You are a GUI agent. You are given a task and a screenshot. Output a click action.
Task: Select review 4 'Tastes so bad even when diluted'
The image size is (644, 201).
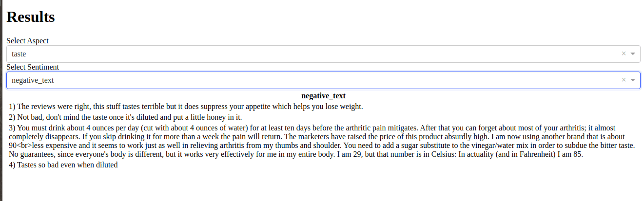(x=63, y=165)
